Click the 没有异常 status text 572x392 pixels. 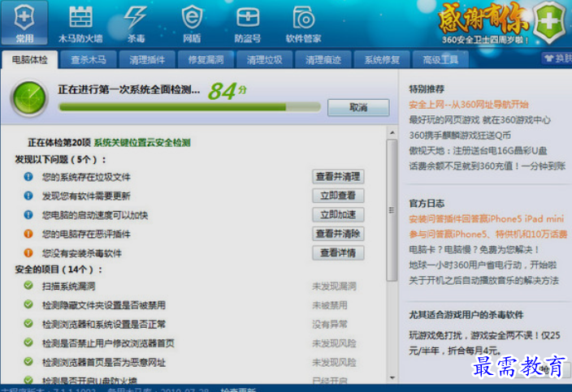(330, 325)
